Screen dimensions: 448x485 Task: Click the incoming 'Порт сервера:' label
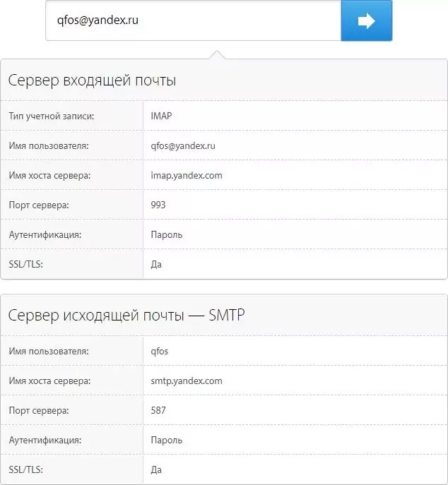(x=40, y=205)
